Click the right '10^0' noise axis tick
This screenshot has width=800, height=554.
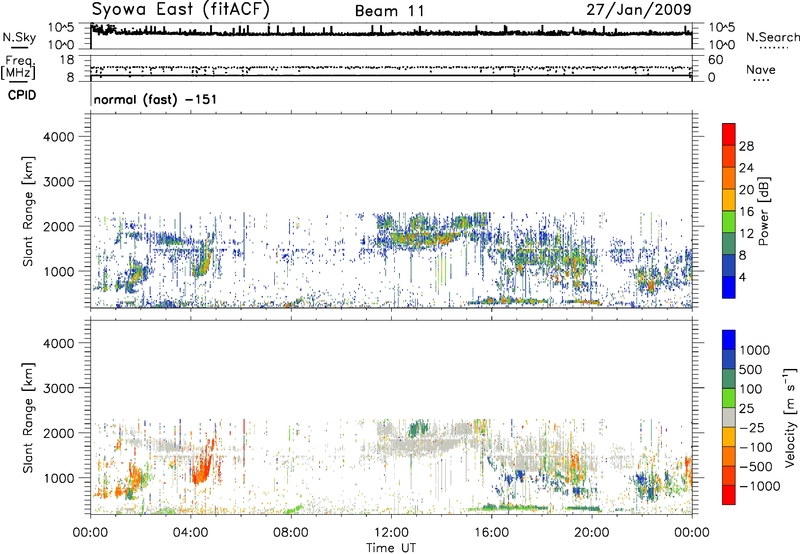721,45
